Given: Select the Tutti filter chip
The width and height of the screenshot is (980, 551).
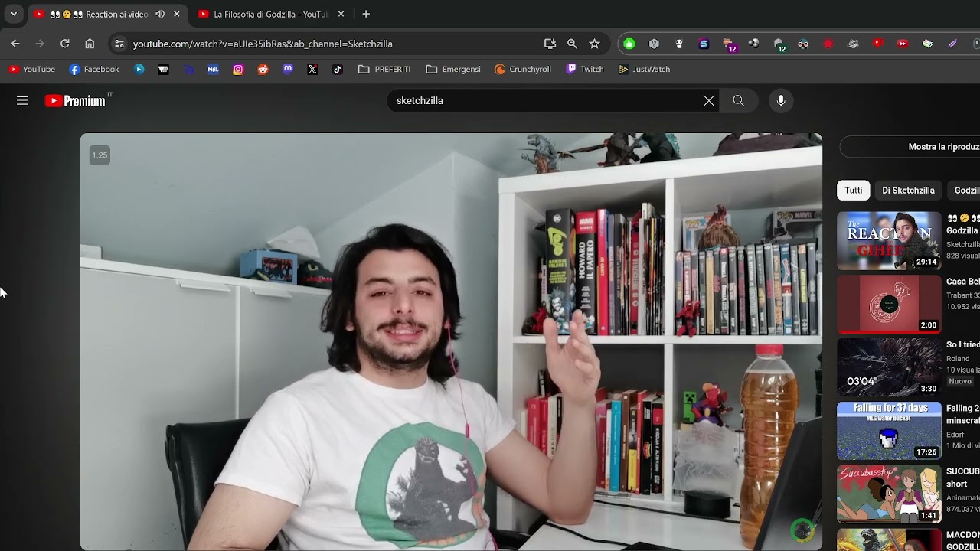Looking at the screenshot, I should (854, 190).
